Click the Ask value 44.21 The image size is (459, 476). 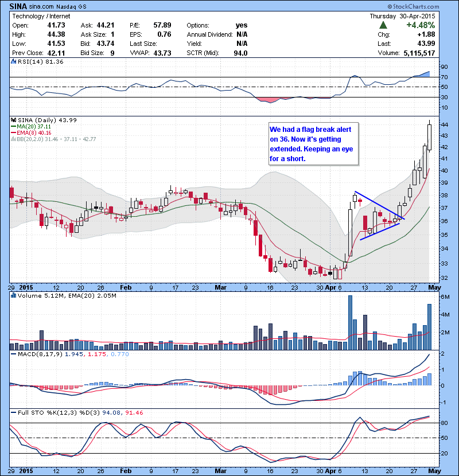[106, 25]
